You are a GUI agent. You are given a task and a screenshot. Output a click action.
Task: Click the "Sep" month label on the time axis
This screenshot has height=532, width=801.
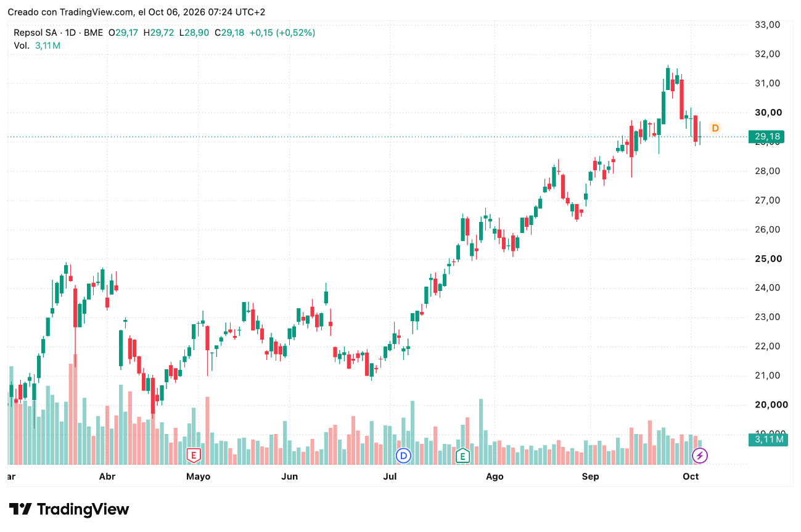[x=591, y=477]
